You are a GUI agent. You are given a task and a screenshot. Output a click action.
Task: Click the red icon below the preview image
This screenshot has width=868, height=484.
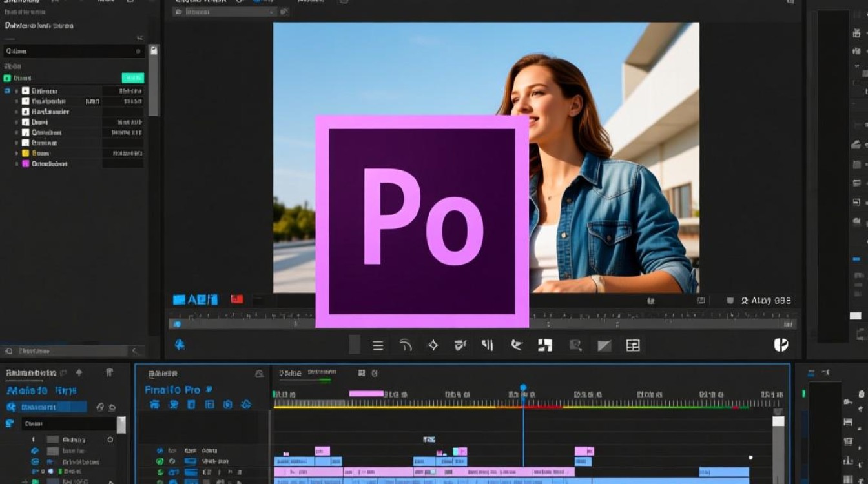[236, 299]
